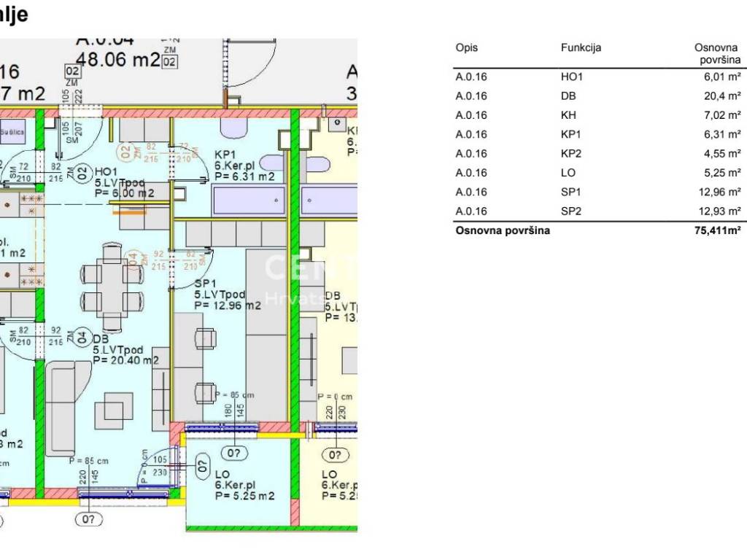Click the 'Funkcija' column header
Image resolution: width=747 pixels, height=560 pixels.
coord(581,48)
